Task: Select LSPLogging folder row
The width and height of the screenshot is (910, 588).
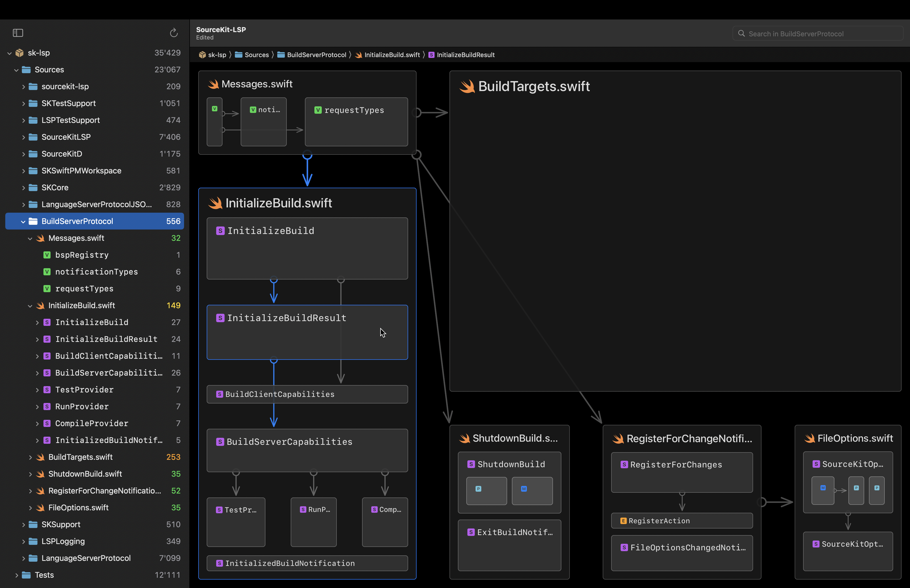Action: coord(95,541)
